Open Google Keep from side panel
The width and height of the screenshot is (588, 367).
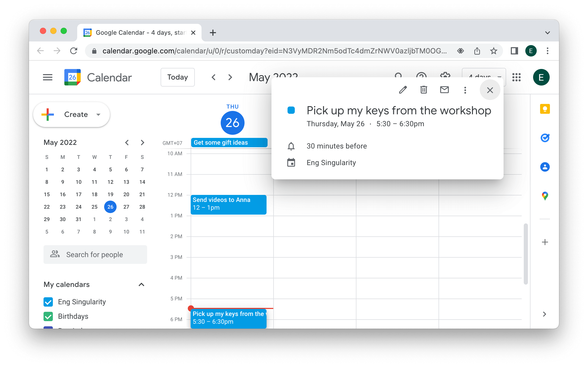(x=545, y=109)
